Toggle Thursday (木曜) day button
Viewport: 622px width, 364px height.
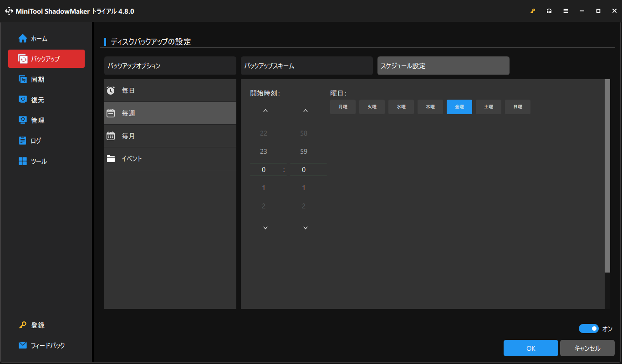(x=430, y=107)
